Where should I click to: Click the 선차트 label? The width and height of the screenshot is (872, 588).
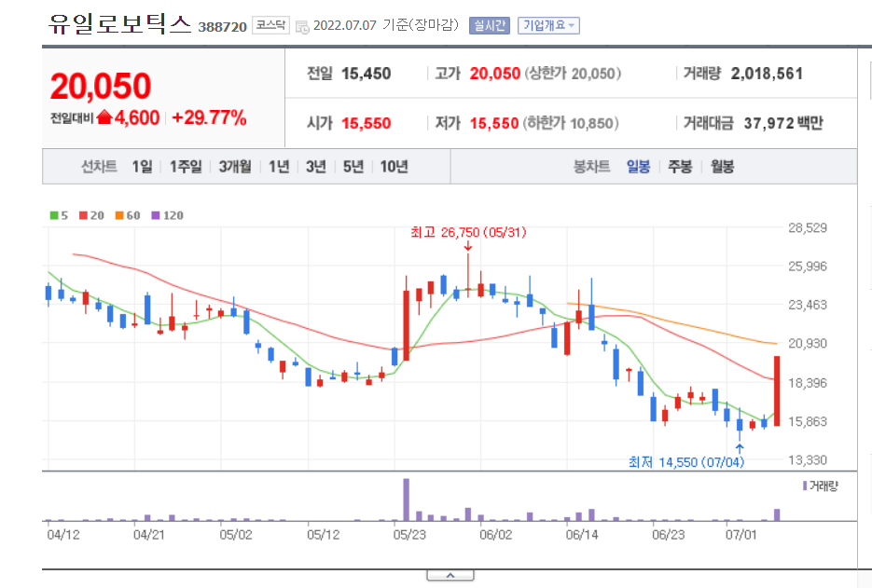[x=99, y=166]
